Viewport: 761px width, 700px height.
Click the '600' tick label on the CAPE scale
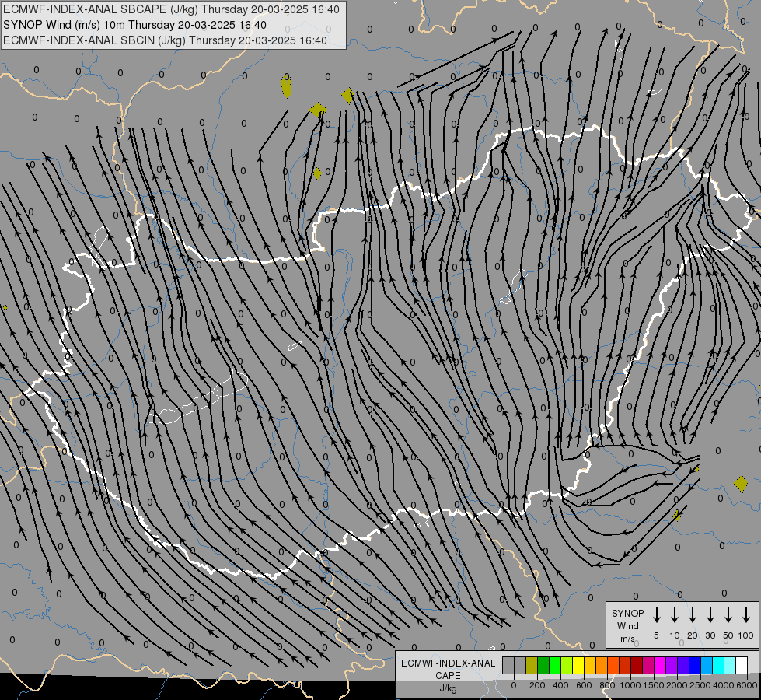584,685
